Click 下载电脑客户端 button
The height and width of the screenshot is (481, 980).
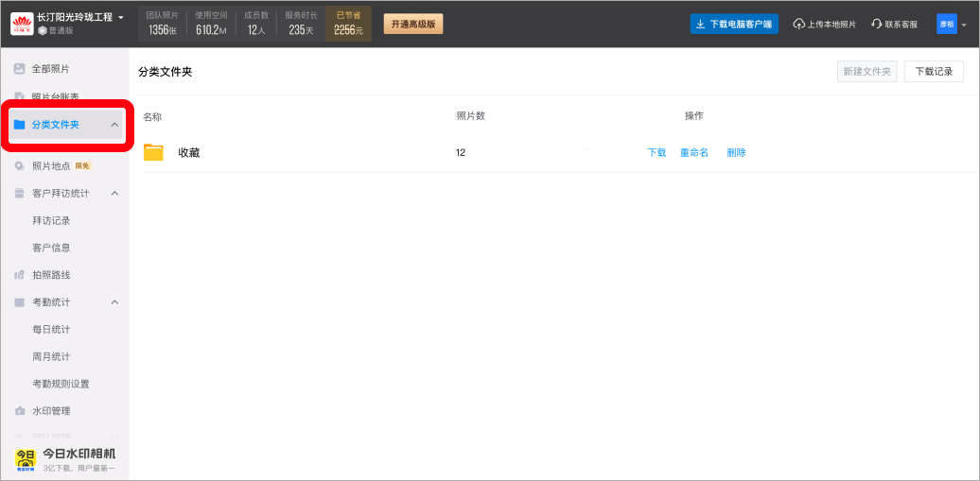point(734,24)
